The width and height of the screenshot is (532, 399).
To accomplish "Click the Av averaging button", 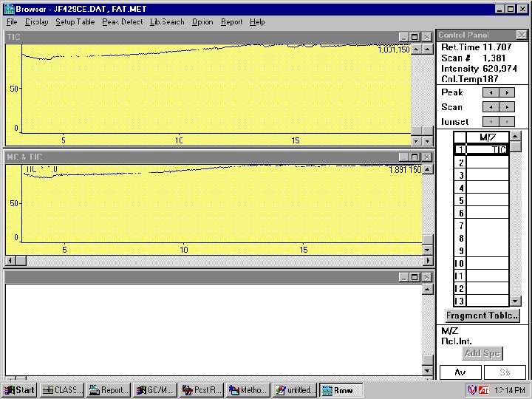I will coord(460,372).
